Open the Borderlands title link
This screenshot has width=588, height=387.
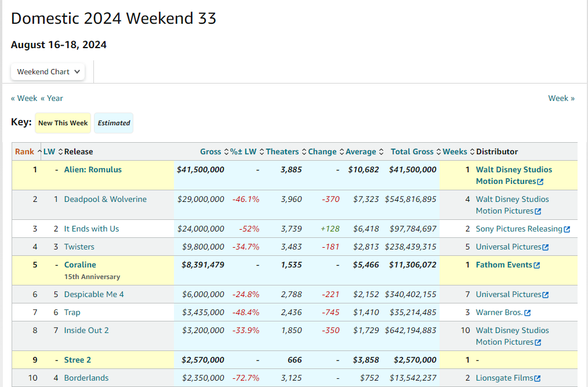pyautogui.click(x=86, y=378)
